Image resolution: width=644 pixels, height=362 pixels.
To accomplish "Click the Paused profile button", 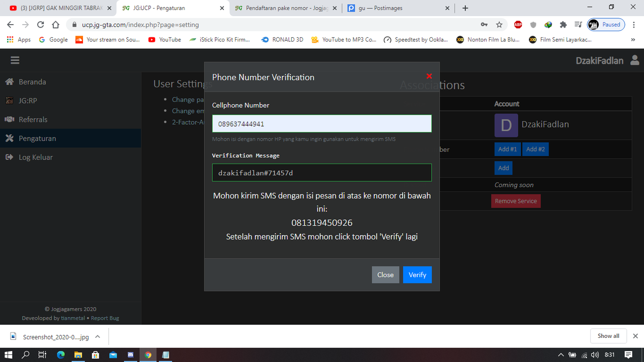I will click(x=606, y=25).
